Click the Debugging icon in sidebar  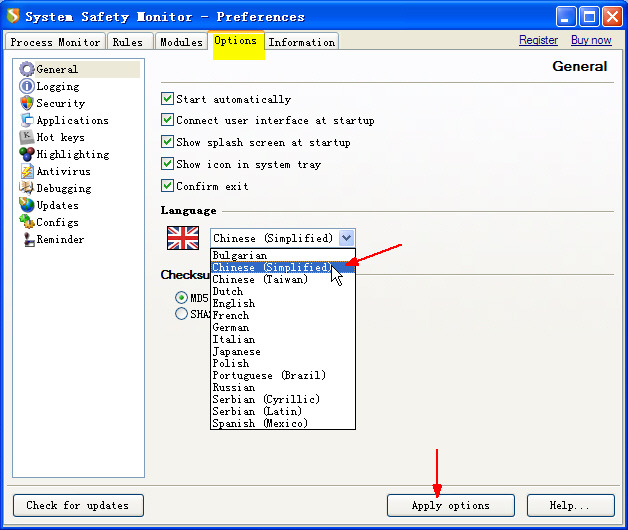point(27,188)
